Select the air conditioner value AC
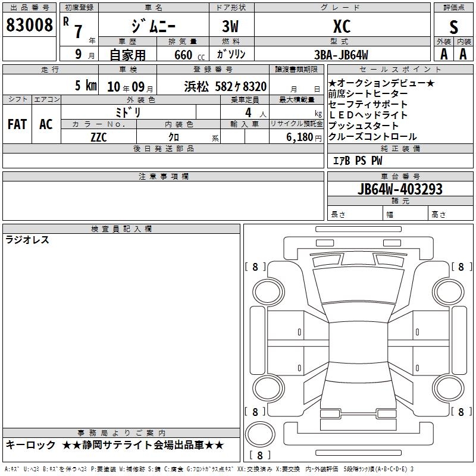476x476 pixels. click(46, 124)
